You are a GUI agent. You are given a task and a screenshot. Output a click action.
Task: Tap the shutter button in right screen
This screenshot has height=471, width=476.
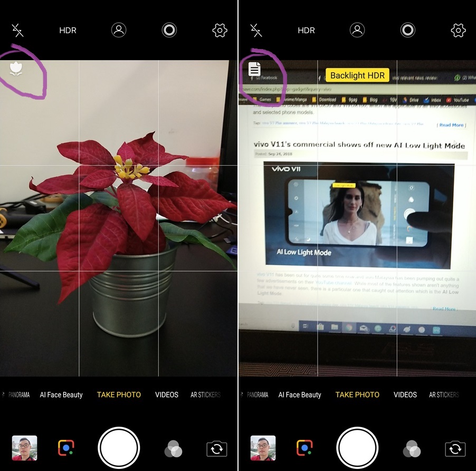[x=357, y=448]
